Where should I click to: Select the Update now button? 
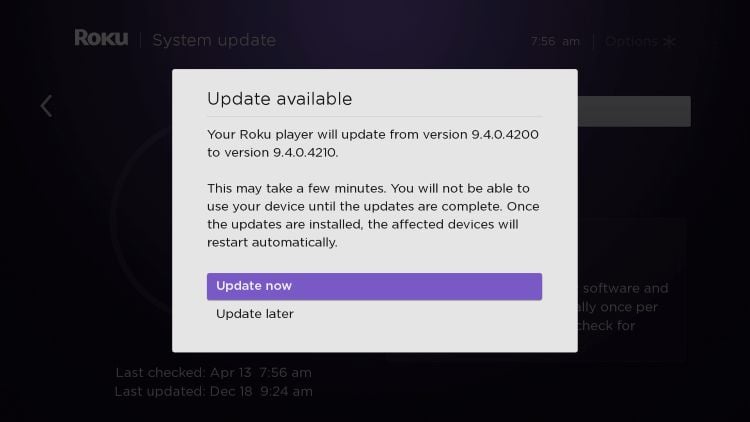click(x=374, y=286)
